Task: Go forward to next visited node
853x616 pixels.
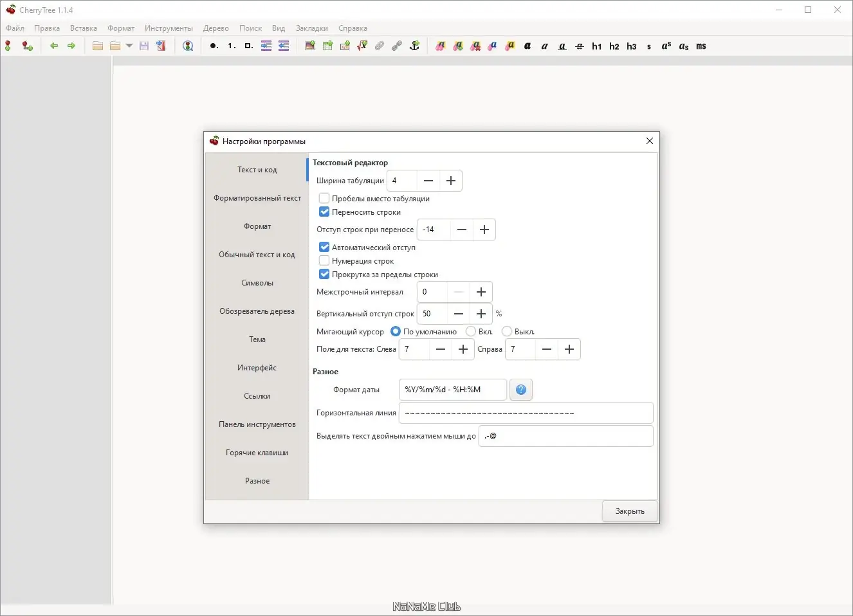Action: click(71, 46)
